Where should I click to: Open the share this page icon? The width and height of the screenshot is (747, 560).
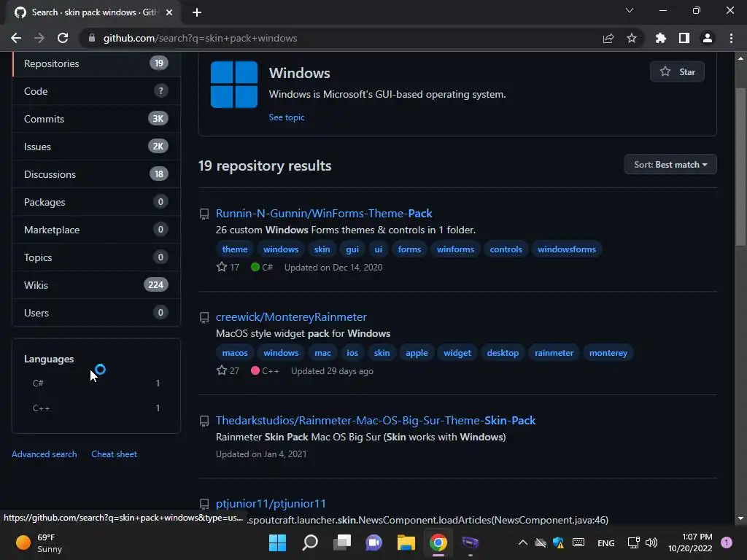click(x=608, y=38)
